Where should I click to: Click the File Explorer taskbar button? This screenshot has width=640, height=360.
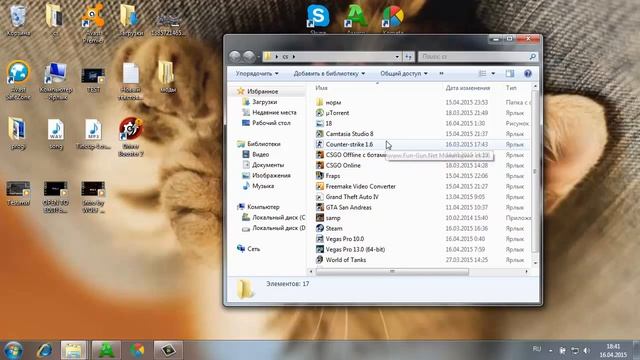pos(74,350)
